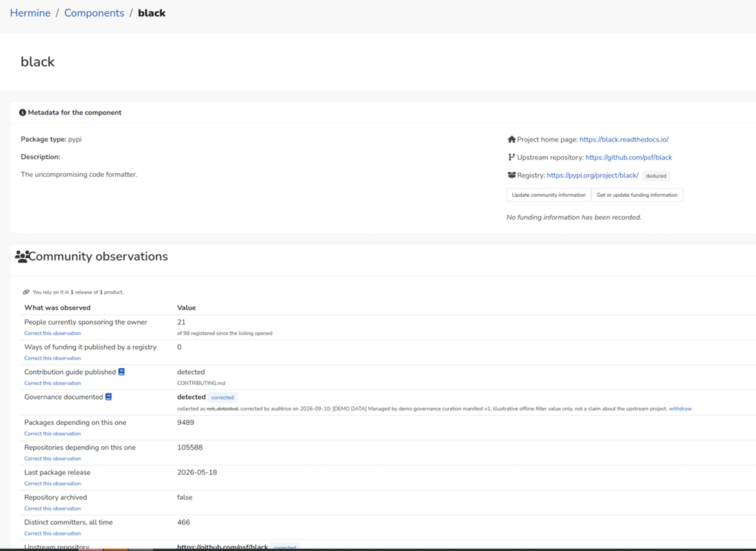The height and width of the screenshot is (551, 756).
Task: Open book icon next to Governance documented
Action: coord(109,397)
